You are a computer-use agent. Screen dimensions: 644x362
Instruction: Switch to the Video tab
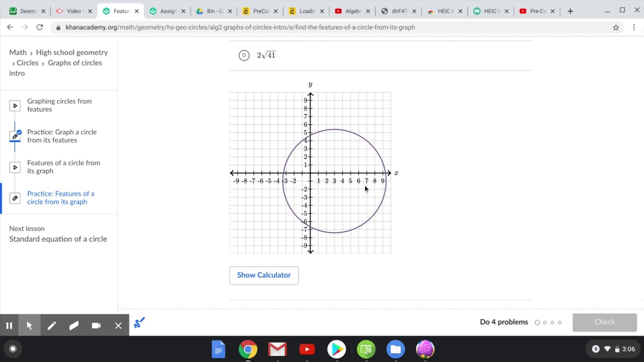click(x=74, y=11)
